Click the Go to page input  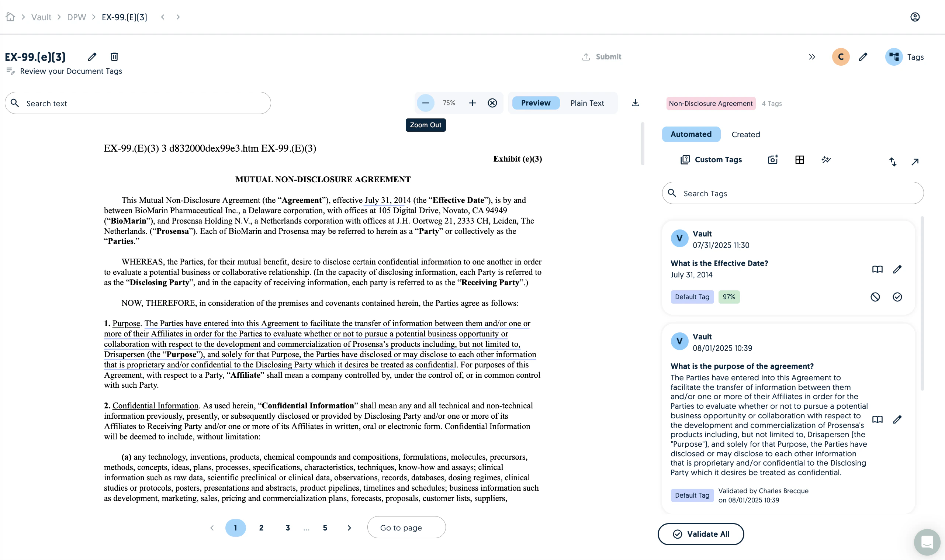(x=406, y=527)
